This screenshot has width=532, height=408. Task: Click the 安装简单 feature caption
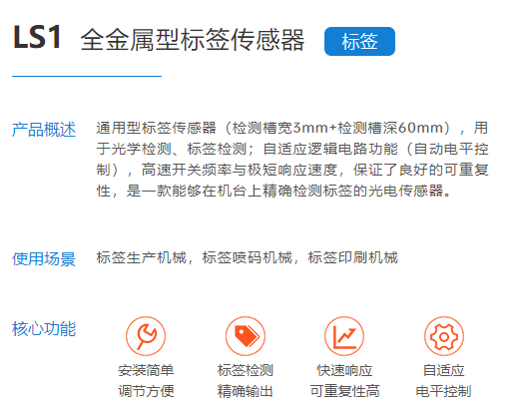coord(146,370)
